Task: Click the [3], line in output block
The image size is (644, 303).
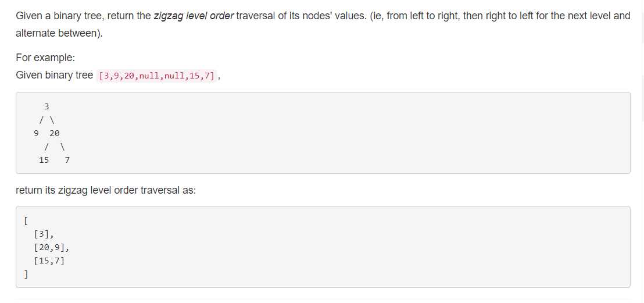Action: point(44,234)
